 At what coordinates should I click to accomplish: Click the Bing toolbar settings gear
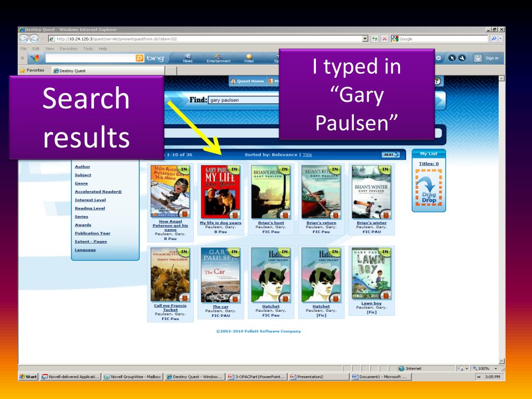click(x=438, y=58)
